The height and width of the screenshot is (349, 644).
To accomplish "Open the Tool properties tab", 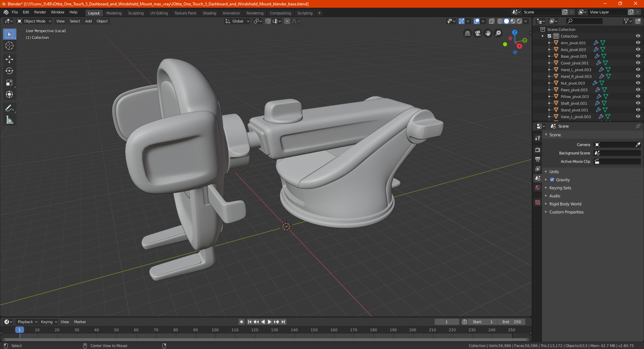I will (538, 138).
